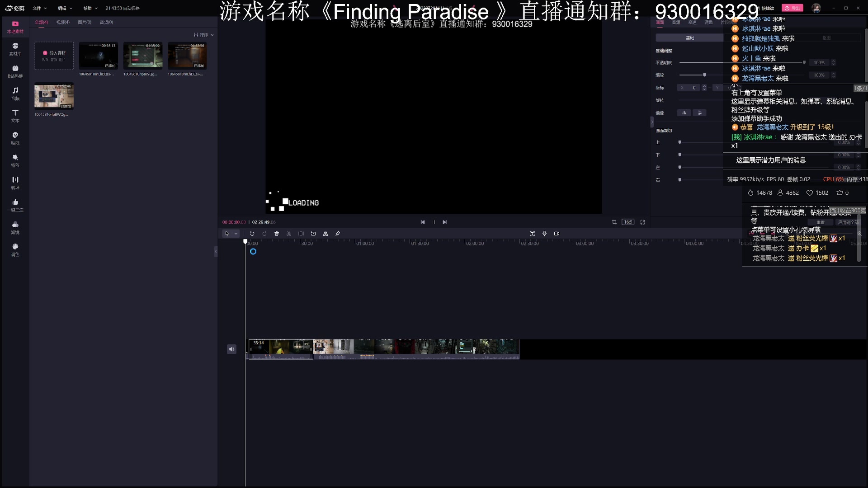The height and width of the screenshot is (488, 868).
Task: Click the crop icon below preview
Action: (614, 222)
